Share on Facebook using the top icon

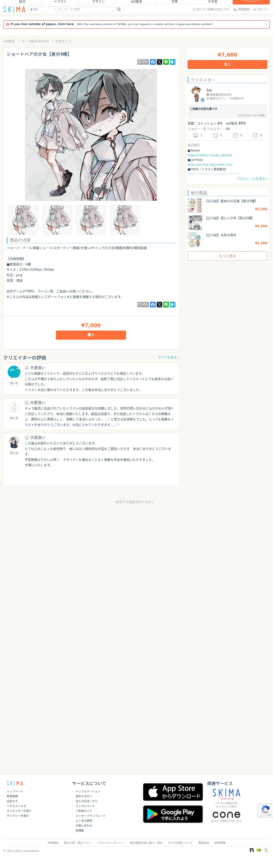(x=153, y=62)
